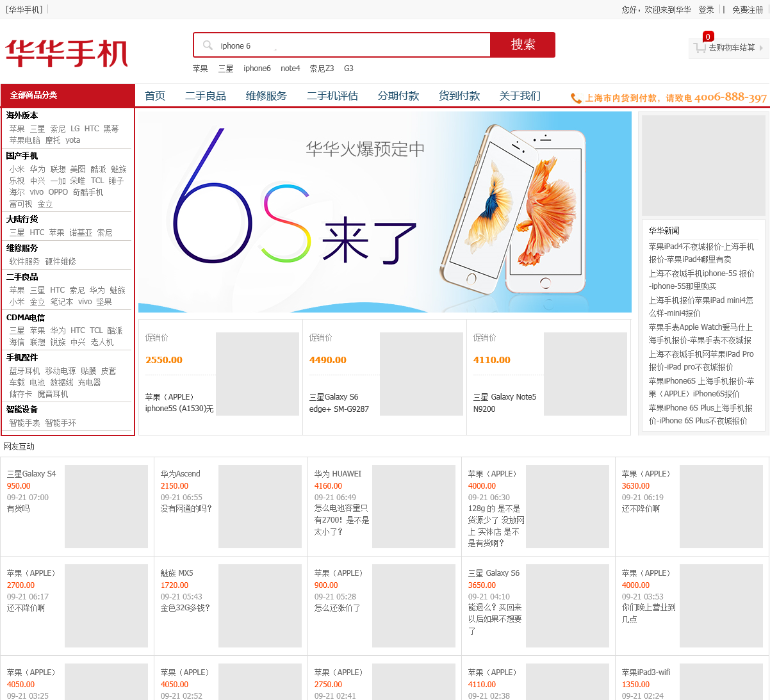Select 笔记本 under 二手良品
The image size is (770, 700).
click(x=61, y=302)
